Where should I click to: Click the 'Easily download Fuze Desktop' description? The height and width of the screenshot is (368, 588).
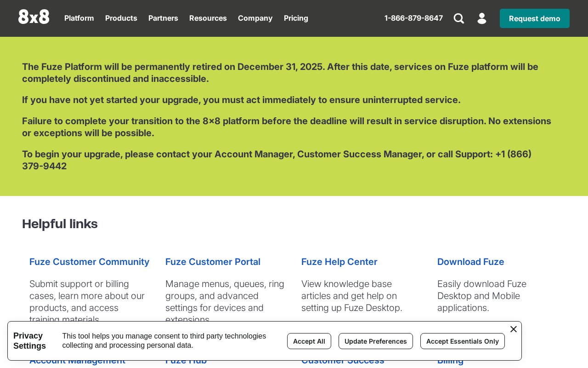[482, 296]
